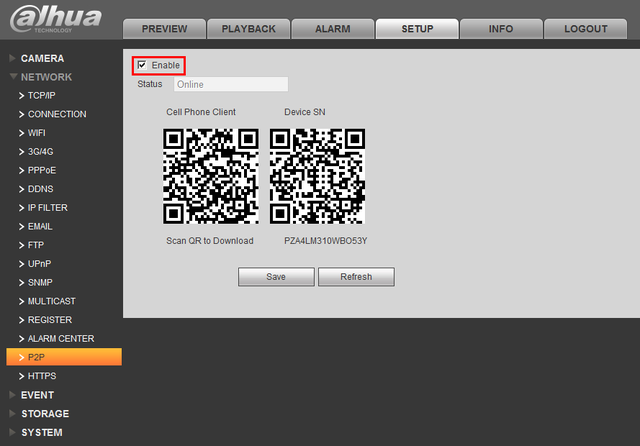Open the PLAYBACK tab
This screenshot has height=446, width=640.
(249, 29)
